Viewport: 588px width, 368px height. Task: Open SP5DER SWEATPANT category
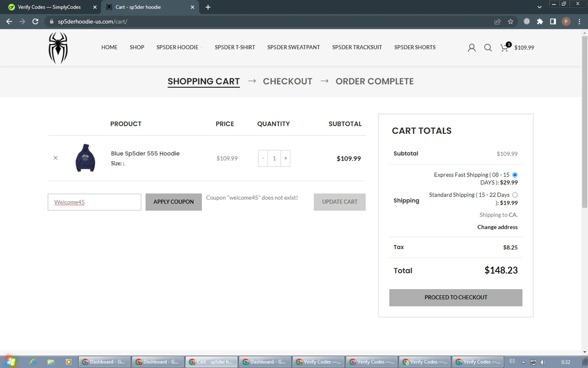(x=294, y=47)
